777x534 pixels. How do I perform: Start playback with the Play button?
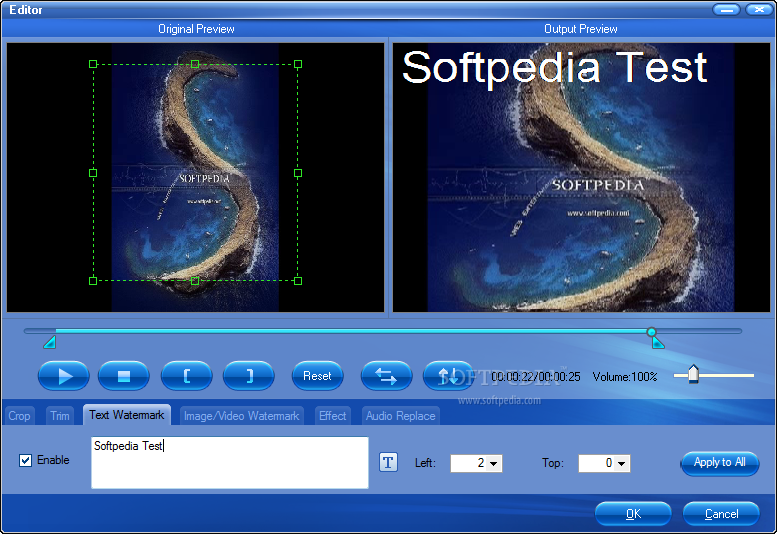pyautogui.click(x=63, y=376)
